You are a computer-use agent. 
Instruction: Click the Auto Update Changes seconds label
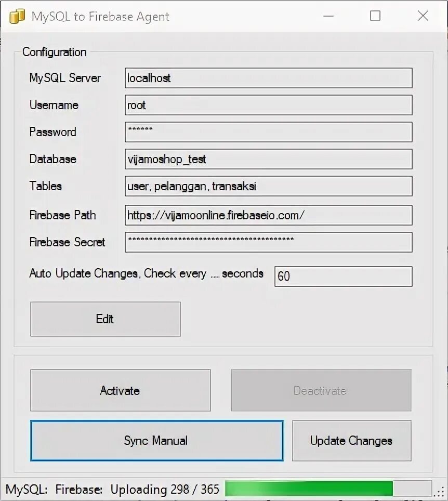click(147, 273)
